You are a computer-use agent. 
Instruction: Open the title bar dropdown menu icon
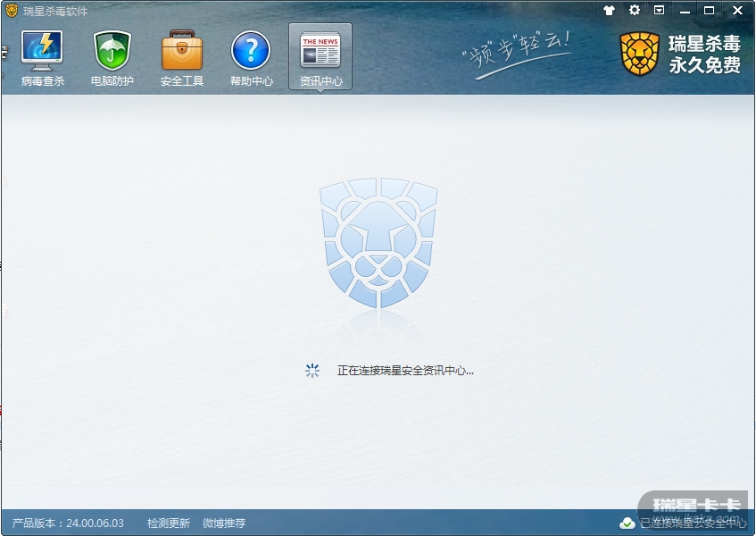[x=659, y=10]
